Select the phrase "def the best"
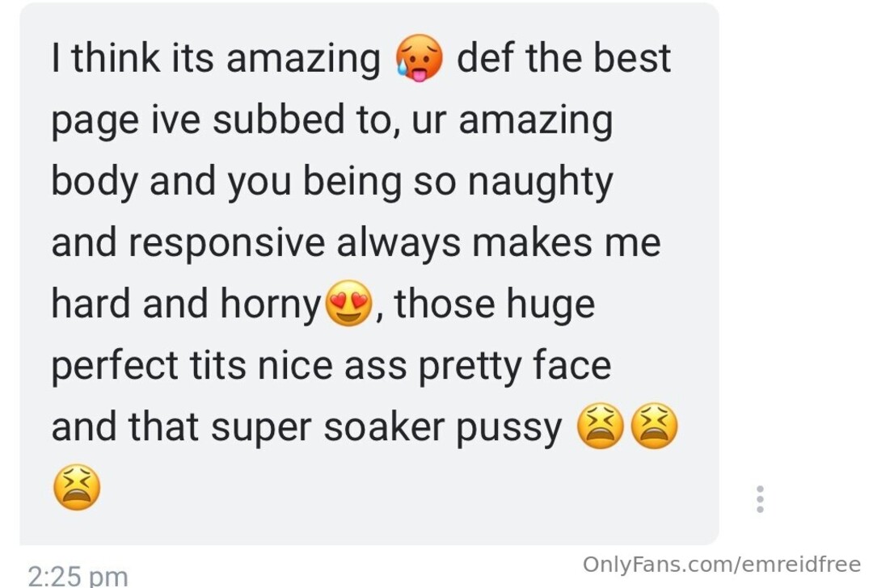 [564, 58]
